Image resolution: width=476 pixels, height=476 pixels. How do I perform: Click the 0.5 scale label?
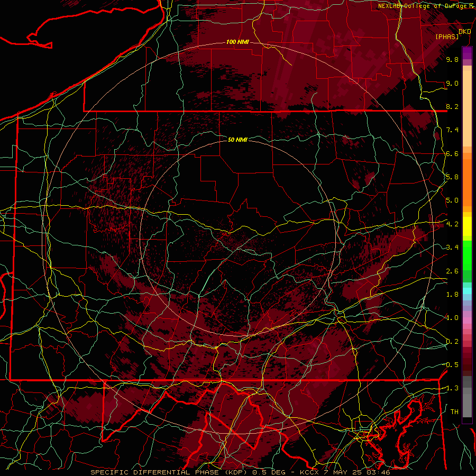point(452,365)
